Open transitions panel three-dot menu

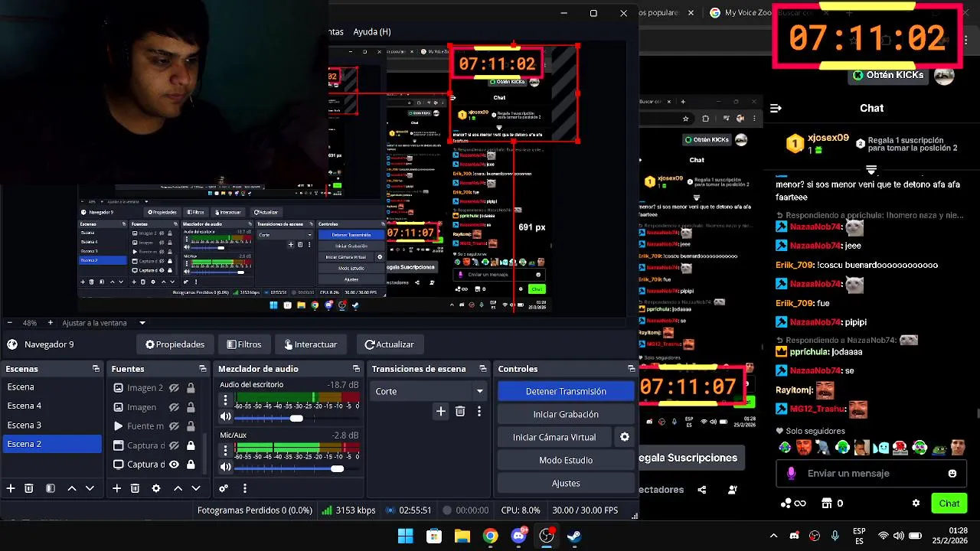479,411
